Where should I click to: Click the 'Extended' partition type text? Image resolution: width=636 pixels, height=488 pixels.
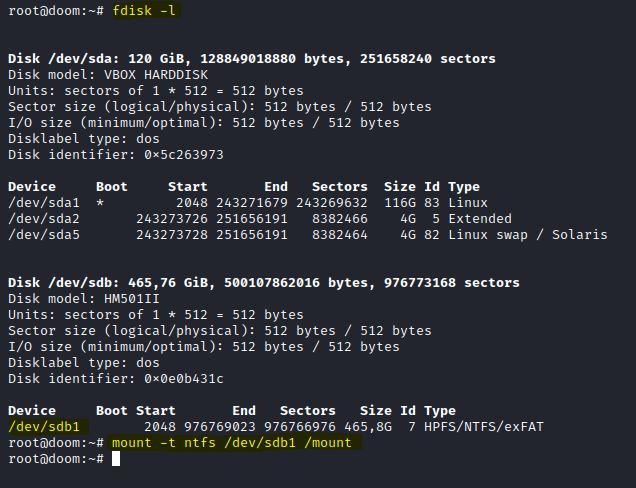coord(479,219)
